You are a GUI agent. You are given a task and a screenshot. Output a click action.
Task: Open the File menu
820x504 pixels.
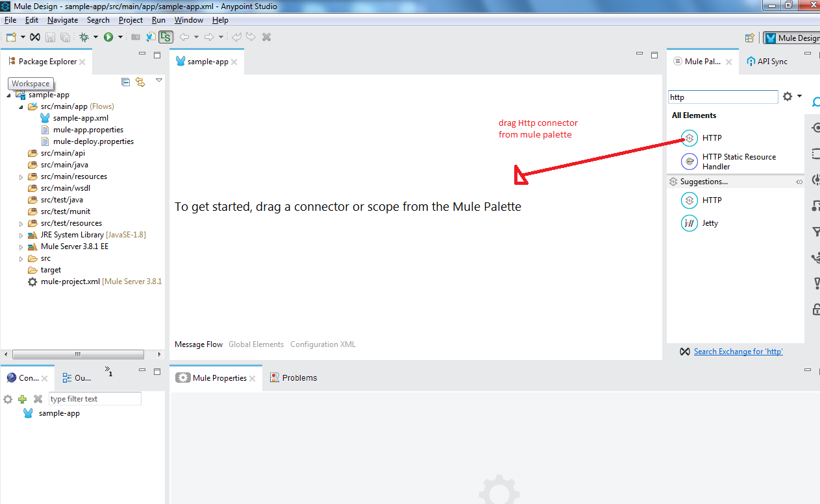click(10, 20)
